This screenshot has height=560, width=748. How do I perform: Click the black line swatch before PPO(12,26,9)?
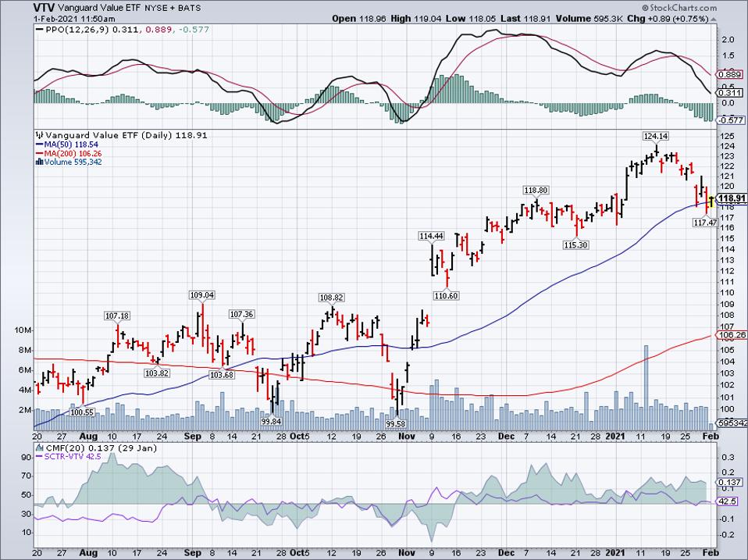(x=39, y=30)
